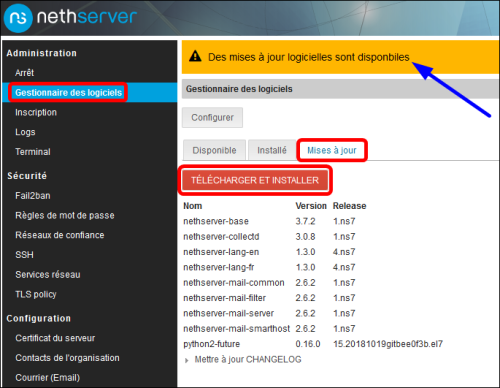Switch to the Disponible tab
The height and width of the screenshot is (388, 500).
pos(214,150)
